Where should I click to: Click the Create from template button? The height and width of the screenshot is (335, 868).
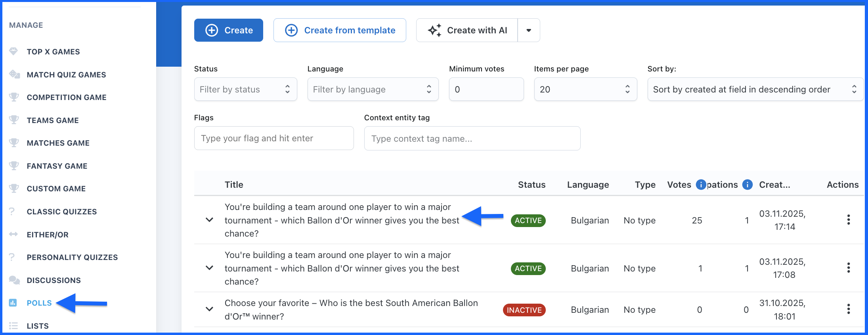click(x=340, y=30)
